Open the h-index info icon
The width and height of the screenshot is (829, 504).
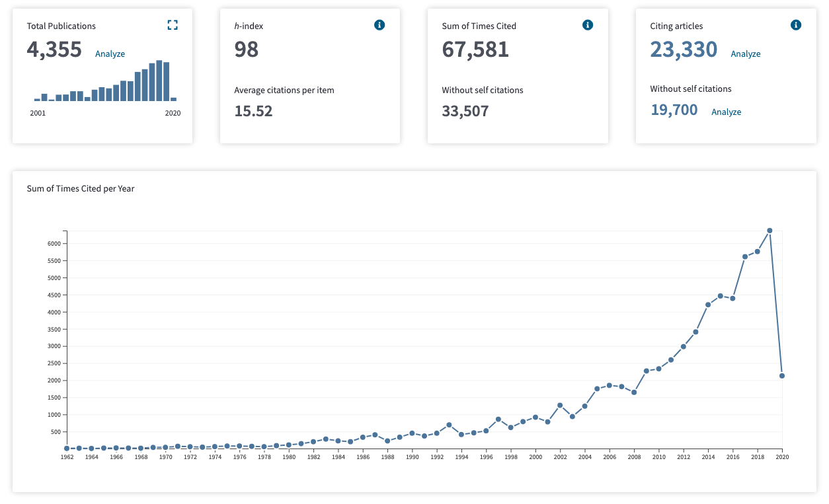379,25
